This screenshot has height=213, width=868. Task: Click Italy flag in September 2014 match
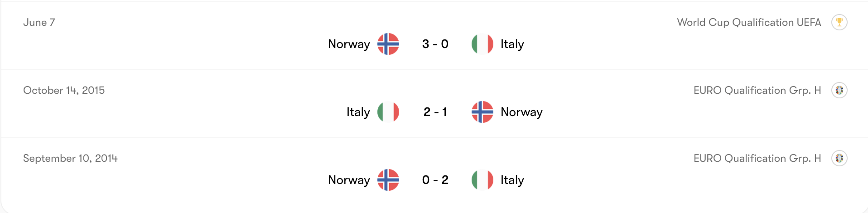482,180
